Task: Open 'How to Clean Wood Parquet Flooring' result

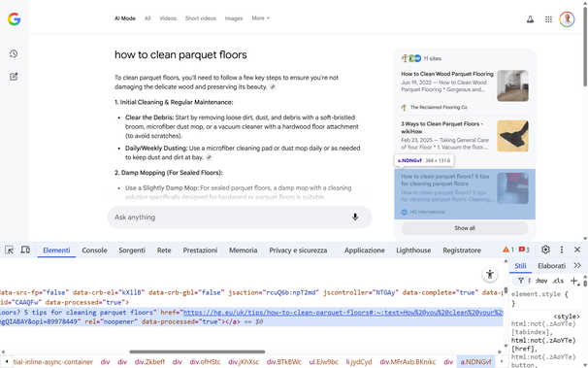Action: pos(447,74)
